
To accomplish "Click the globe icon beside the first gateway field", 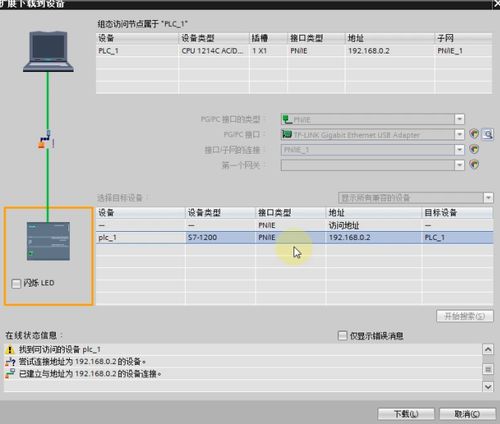I will (x=474, y=164).
